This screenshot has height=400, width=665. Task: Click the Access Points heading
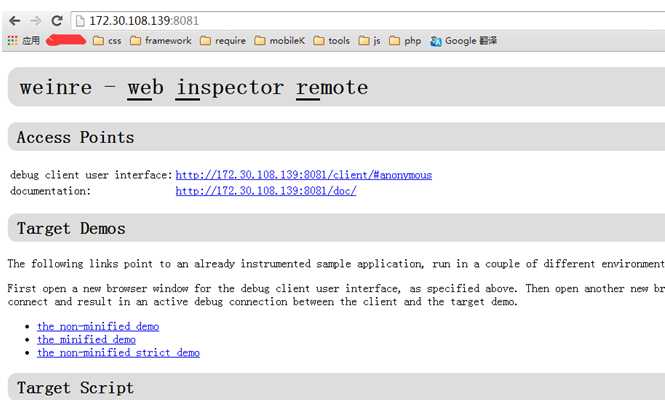click(x=75, y=137)
